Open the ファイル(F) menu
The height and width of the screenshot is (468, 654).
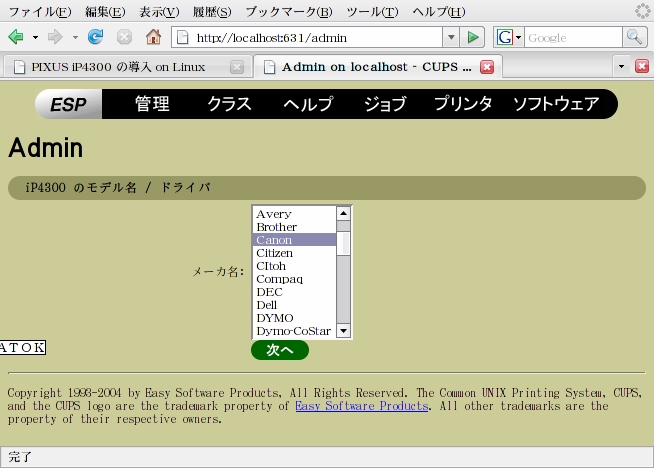pyautogui.click(x=40, y=12)
